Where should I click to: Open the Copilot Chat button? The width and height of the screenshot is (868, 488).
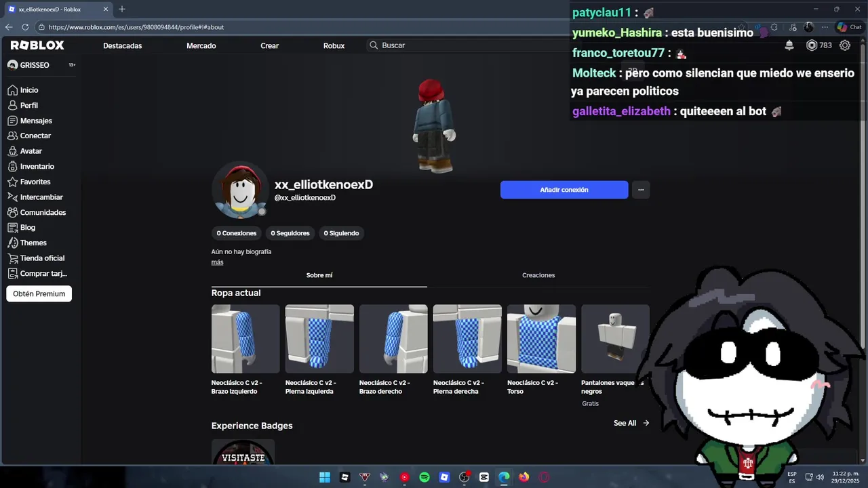point(848,27)
